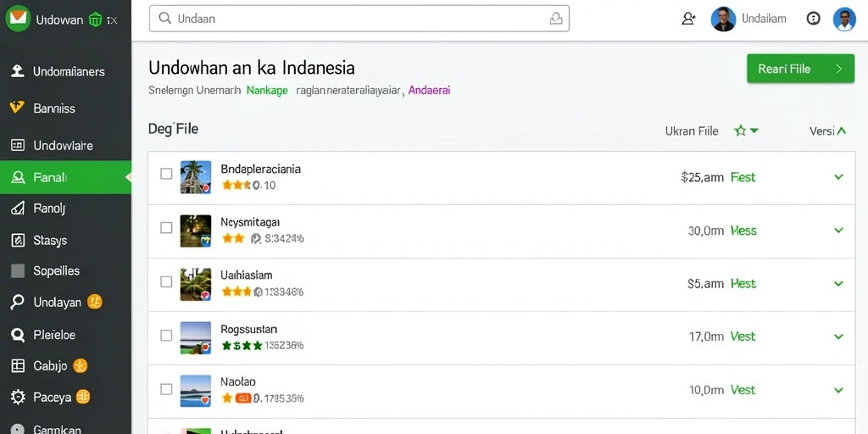
Task: Click the Ukran Fiile column label
Action: point(692,131)
